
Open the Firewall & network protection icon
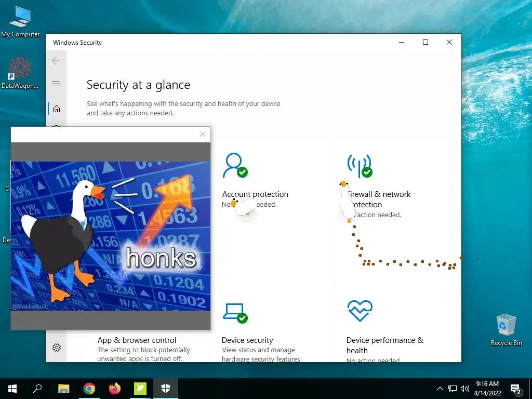tap(360, 166)
